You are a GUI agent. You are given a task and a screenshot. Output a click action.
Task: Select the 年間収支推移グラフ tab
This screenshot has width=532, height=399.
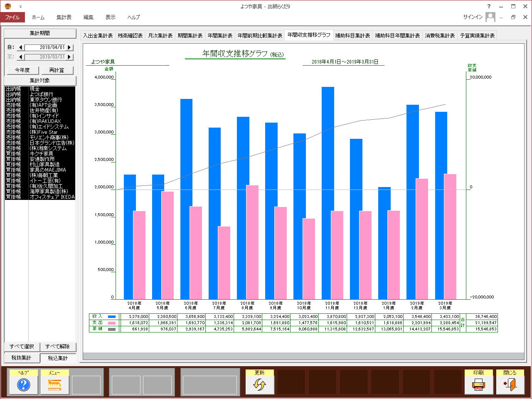pyautogui.click(x=309, y=35)
